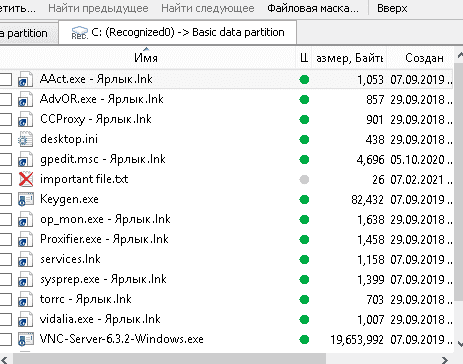
Task: Click Найти следующее in the toolbar
Action: pyautogui.click(x=208, y=8)
